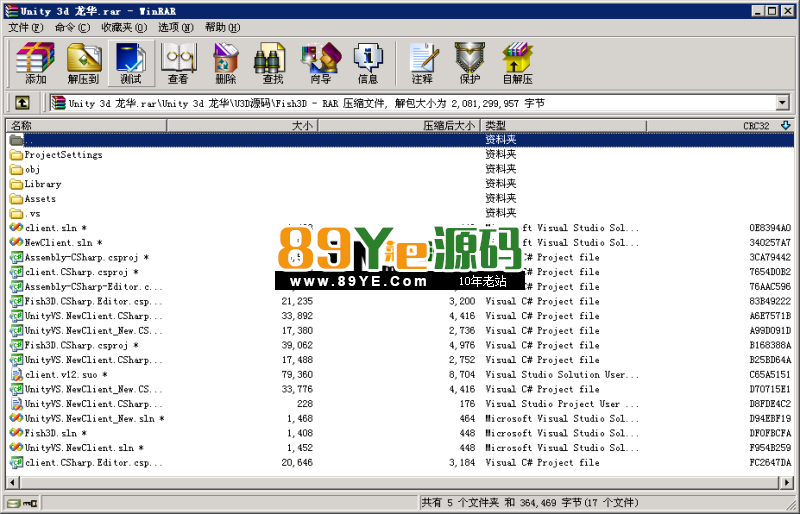
Task: Click the 解压到 (Extract To) toolbar icon
Action: pos(83,63)
